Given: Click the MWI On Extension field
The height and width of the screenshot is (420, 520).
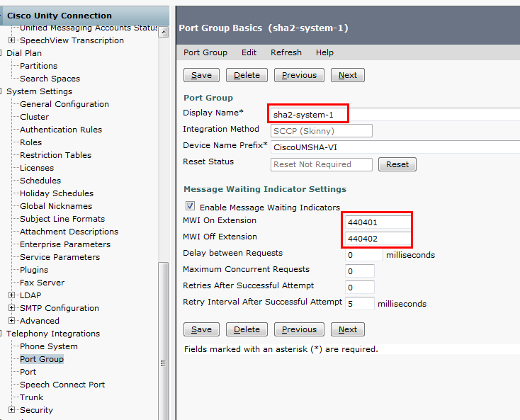Looking at the screenshot, I should pos(378,222).
